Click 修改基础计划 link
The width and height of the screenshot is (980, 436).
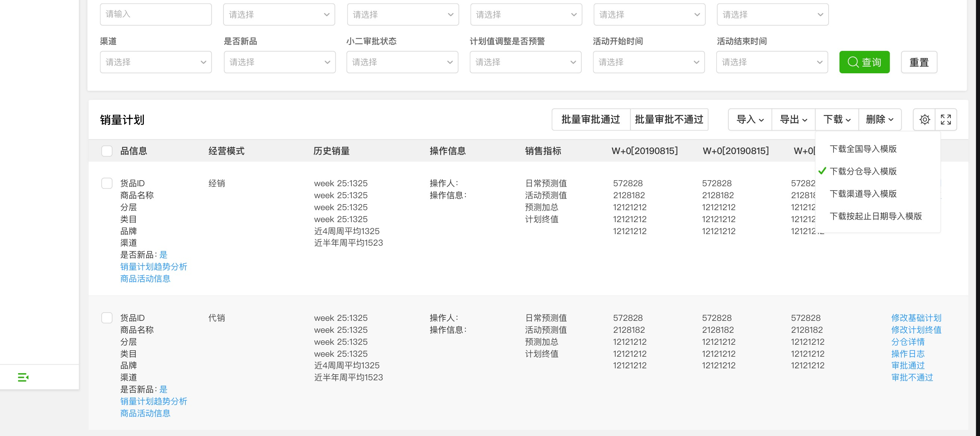pyautogui.click(x=916, y=318)
